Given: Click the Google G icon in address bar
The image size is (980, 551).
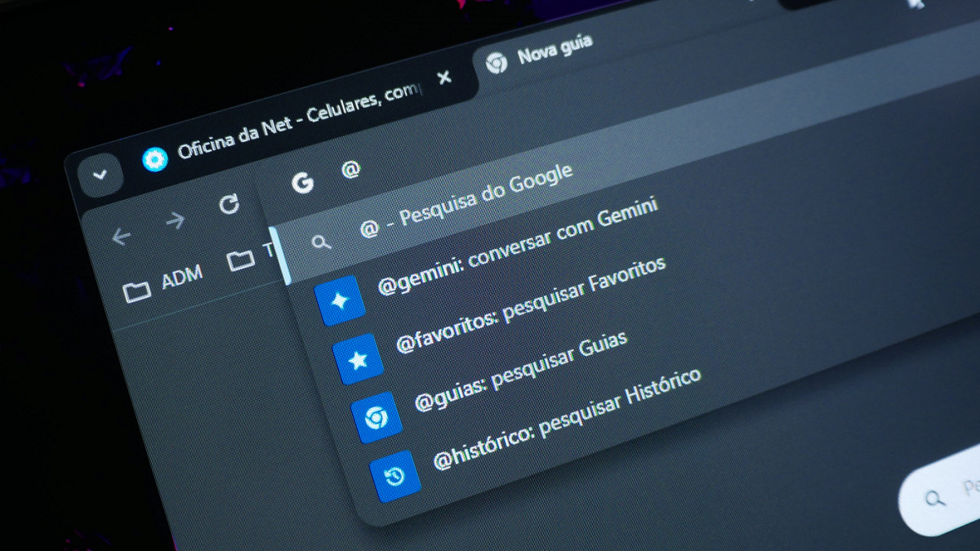Looking at the screenshot, I should point(303,183).
